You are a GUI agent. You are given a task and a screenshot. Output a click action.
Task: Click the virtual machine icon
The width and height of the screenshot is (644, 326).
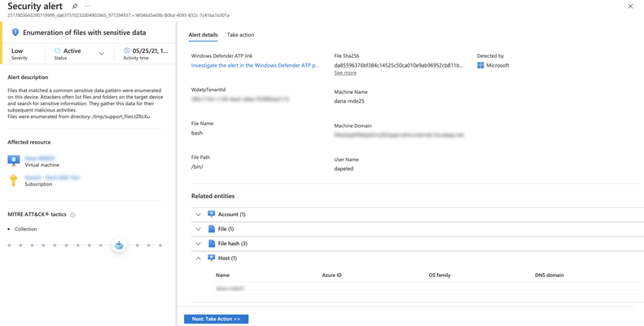click(14, 161)
